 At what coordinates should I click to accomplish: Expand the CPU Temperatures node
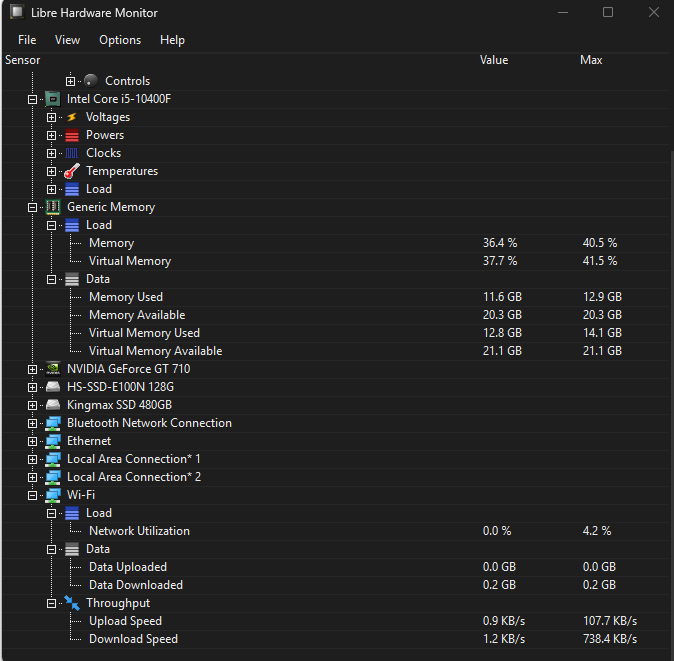(x=51, y=171)
